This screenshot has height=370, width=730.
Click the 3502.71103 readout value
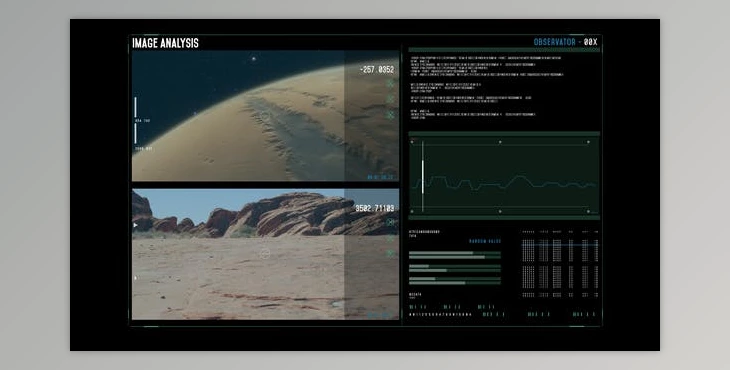(375, 208)
